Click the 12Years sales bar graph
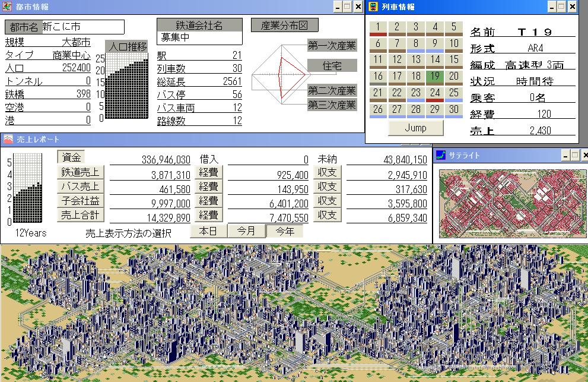 (x=28, y=188)
